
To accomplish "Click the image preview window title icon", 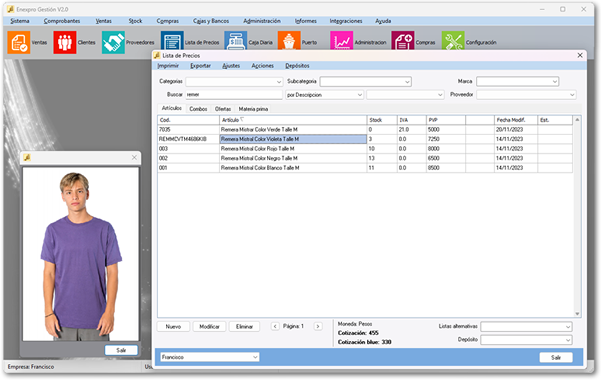I will pyautogui.click(x=27, y=158).
